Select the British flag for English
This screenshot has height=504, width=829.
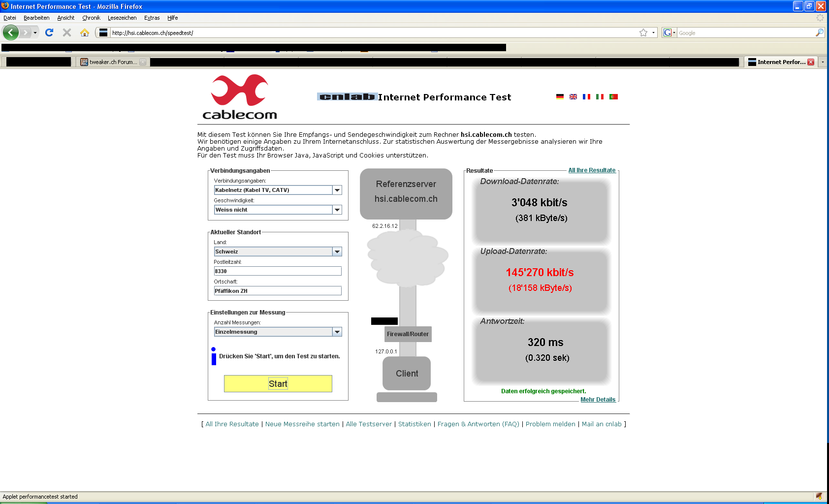click(x=573, y=97)
